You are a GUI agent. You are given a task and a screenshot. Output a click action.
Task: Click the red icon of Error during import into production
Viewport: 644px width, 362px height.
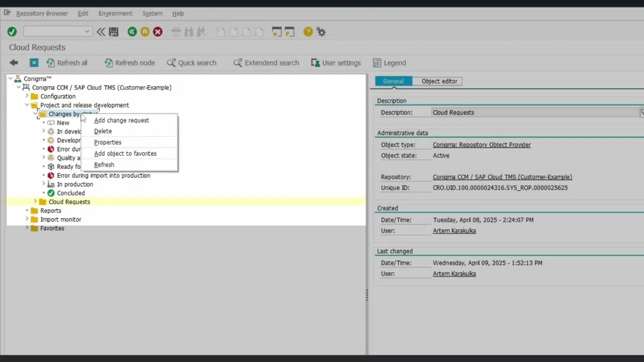pos(51,175)
